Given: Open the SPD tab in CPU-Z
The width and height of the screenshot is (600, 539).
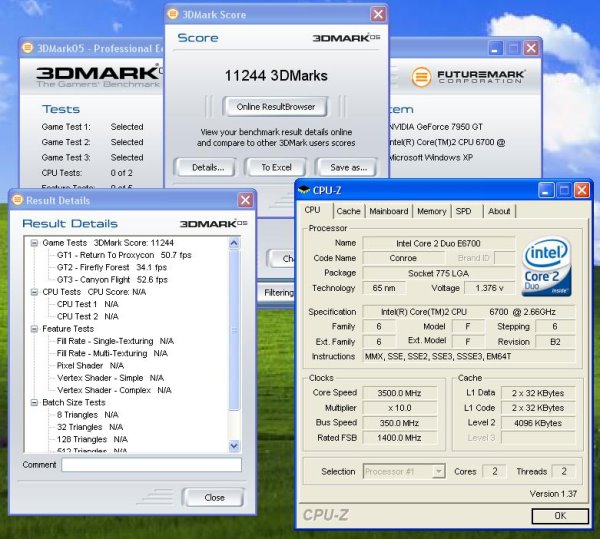Looking at the screenshot, I should (x=463, y=211).
